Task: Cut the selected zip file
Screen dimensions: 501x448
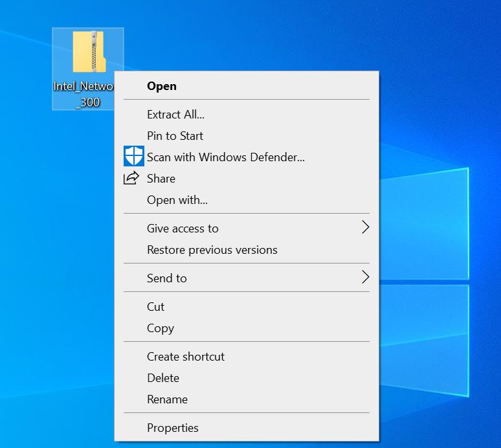Action: tap(155, 307)
